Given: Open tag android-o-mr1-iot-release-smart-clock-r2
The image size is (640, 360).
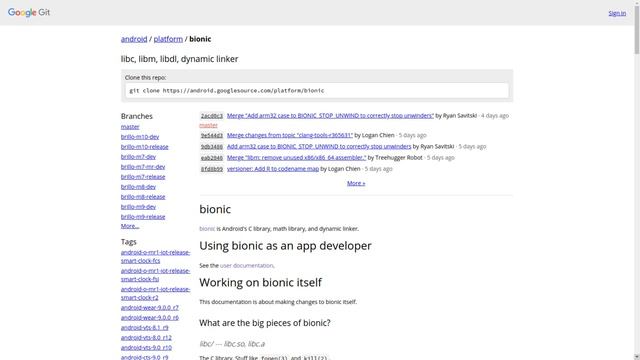Looking at the screenshot, I should (x=155, y=293).
